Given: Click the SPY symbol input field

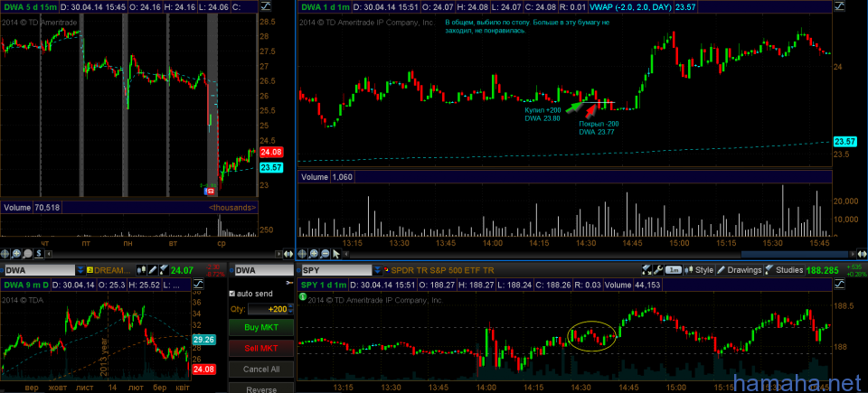Looking at the screenshot, I should coord(335,270).
